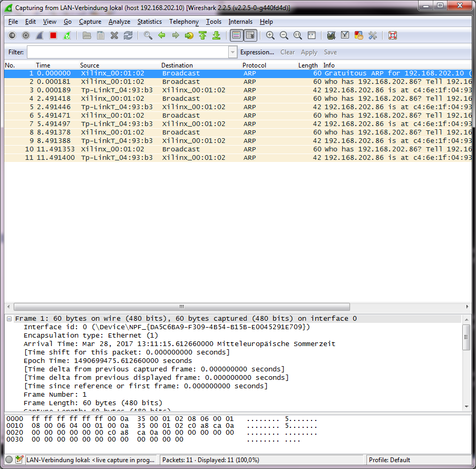The width and height of the screenshot is (476, 469).
Task: Sort by the Info column header
Action: [x=397, y=65]
